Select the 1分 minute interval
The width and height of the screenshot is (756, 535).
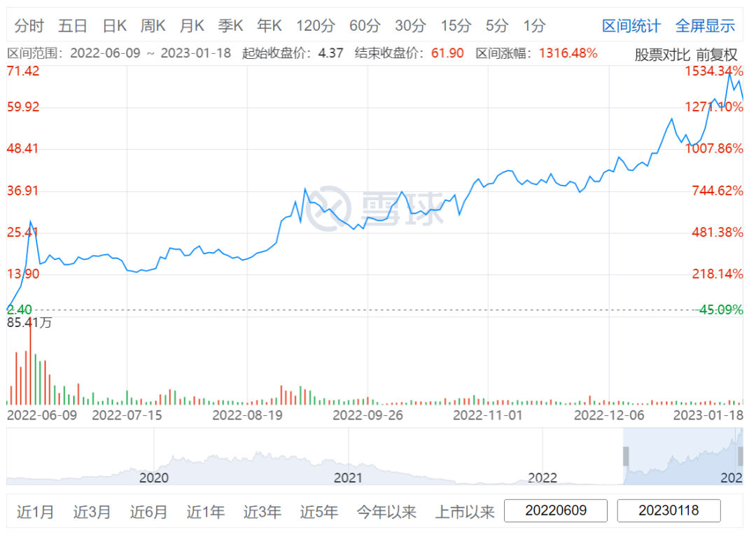(534, 27)
